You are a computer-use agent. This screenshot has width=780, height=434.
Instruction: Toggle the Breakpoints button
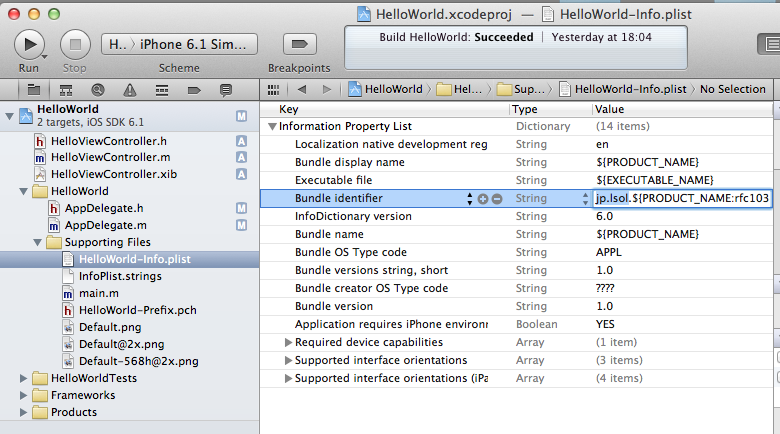point(299,44)
